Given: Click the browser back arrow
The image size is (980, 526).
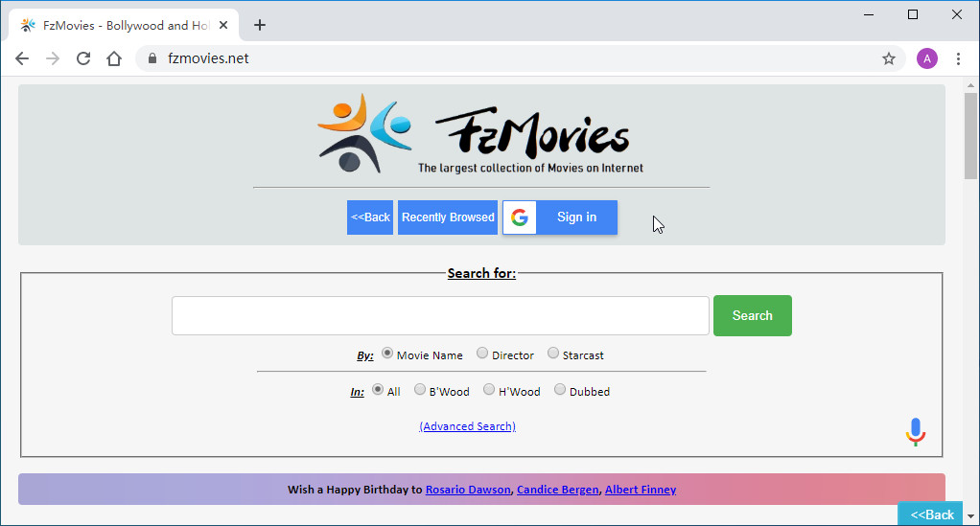Looking at the screenshot, I should [22, 58].
